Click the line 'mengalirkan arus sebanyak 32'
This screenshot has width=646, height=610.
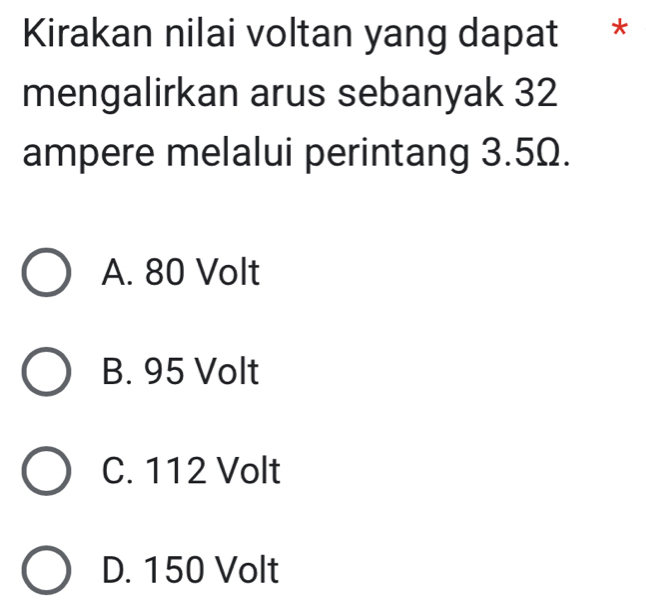[288, 97]
